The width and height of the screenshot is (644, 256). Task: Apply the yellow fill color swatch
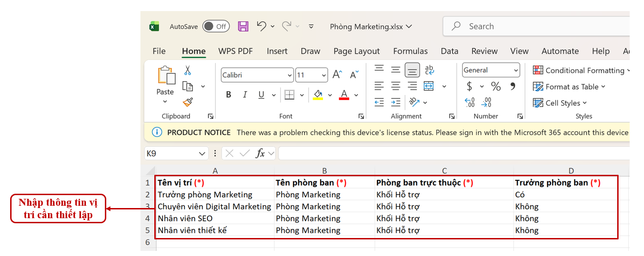[x=318, y=95]
